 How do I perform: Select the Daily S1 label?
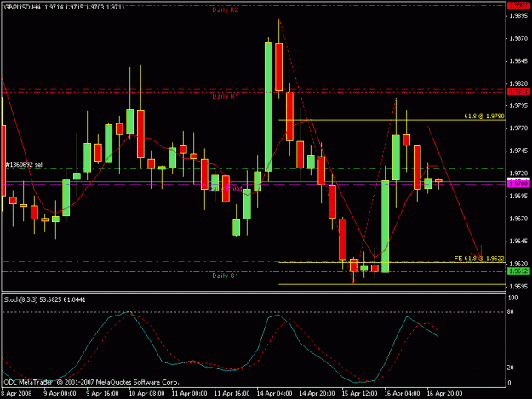(x=226, y=276)
